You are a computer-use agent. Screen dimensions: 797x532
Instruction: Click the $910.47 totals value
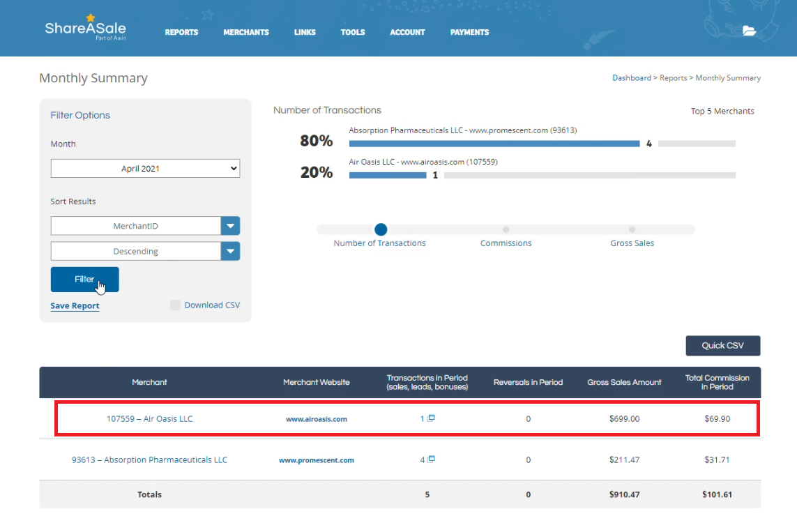624,494
